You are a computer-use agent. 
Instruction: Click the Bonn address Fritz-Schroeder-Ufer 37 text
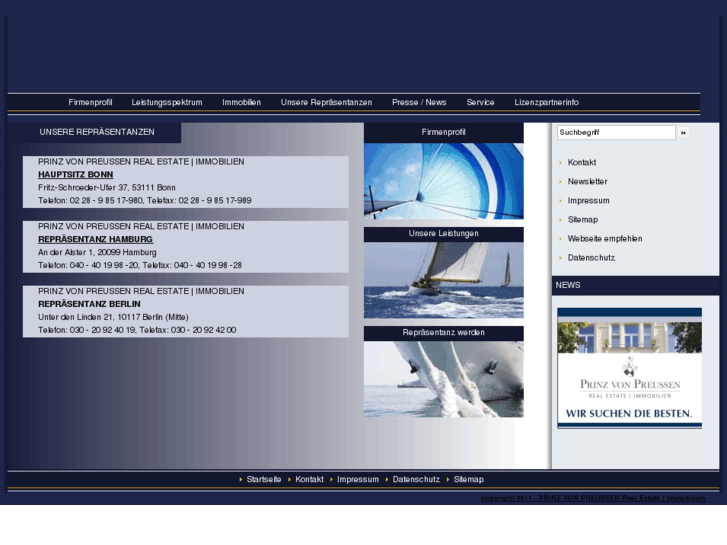click(x=107, y=187)
